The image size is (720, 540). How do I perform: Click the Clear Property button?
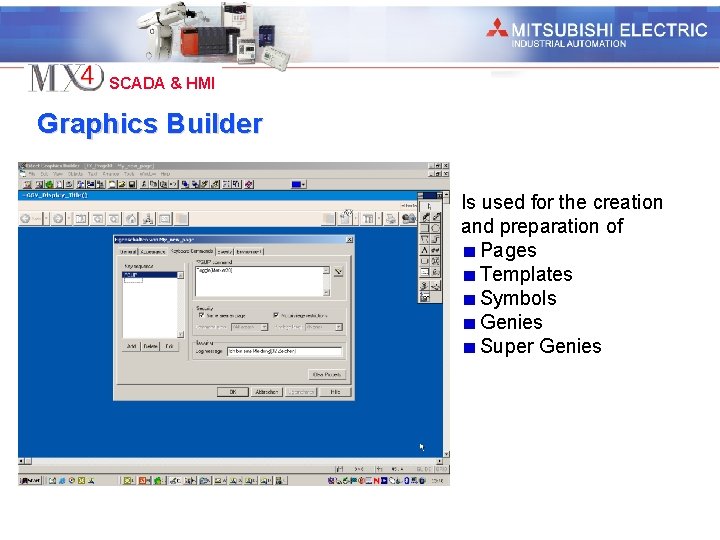click(327, 375)
